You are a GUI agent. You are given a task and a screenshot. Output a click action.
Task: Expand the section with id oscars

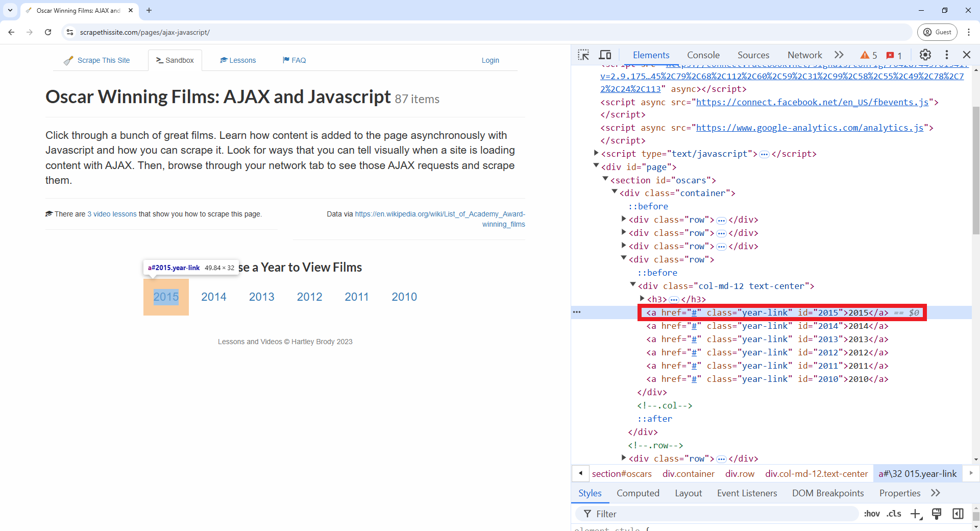[604, 180]
